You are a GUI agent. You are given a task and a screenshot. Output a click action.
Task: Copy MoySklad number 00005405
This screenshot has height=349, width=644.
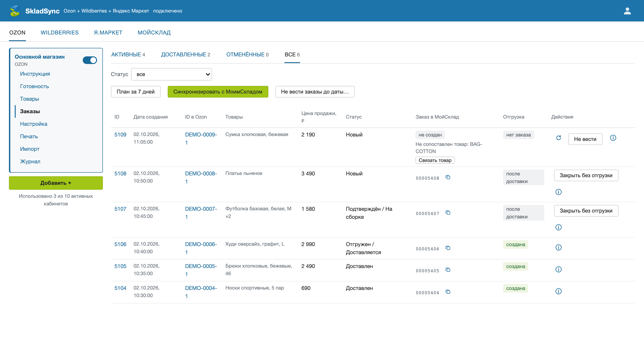click(x=448, y=270)
